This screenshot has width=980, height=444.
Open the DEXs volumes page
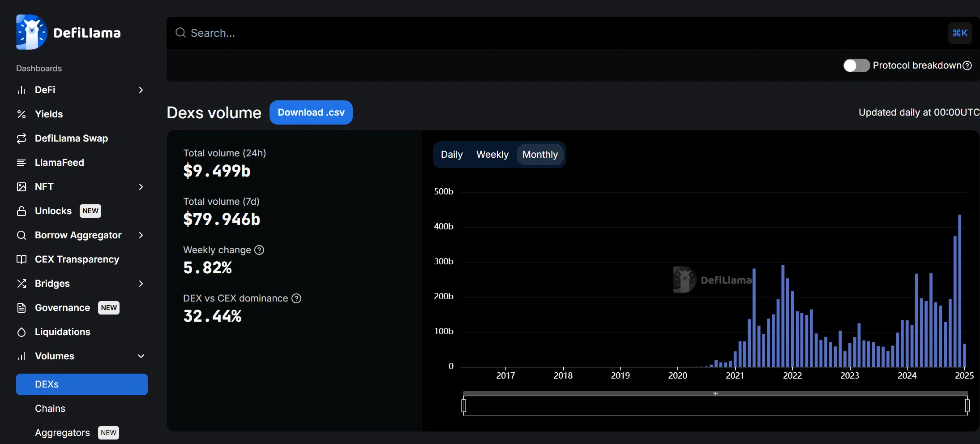click(82, 384)
